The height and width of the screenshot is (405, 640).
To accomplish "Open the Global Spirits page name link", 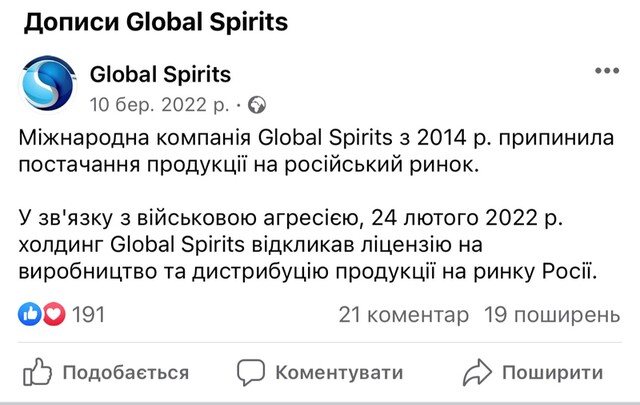I will [160, 74].
